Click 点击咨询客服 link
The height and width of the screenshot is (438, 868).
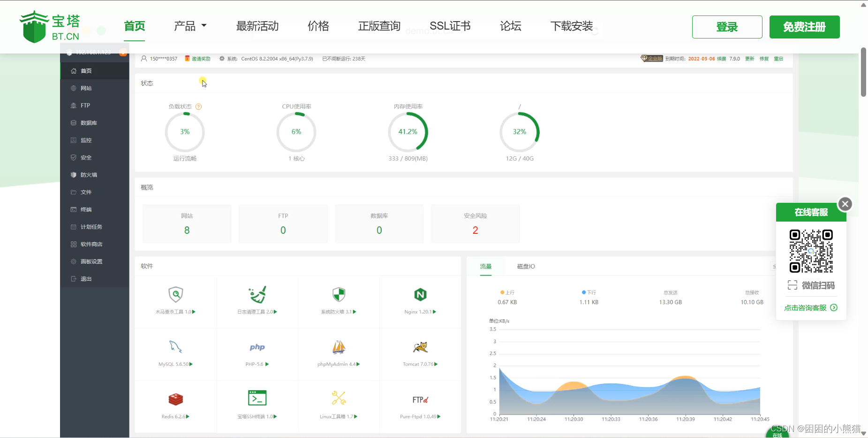811,308
